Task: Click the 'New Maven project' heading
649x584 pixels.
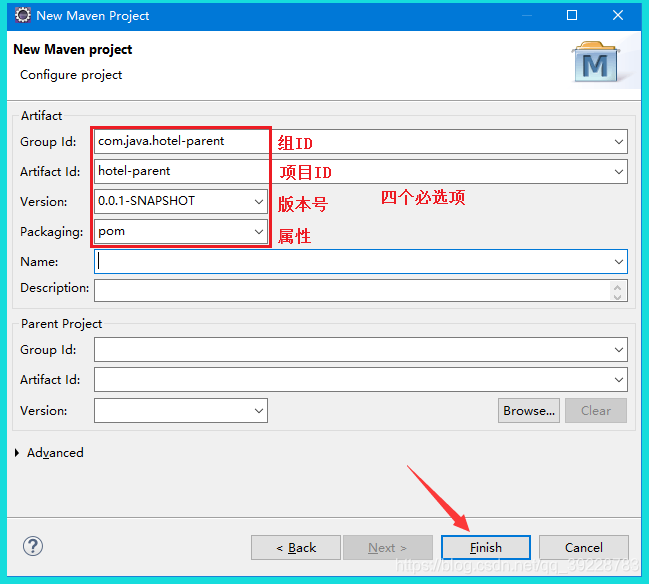Action: [72, 50]
